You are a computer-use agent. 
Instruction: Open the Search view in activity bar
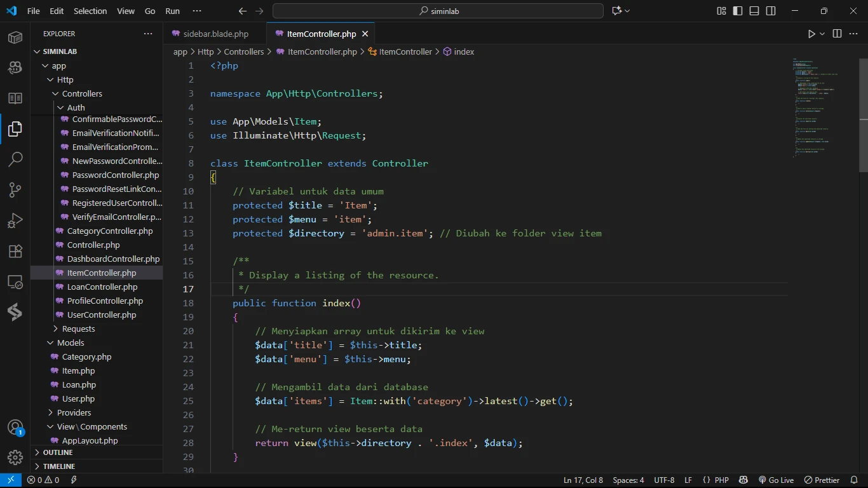(x=15, y=159)
